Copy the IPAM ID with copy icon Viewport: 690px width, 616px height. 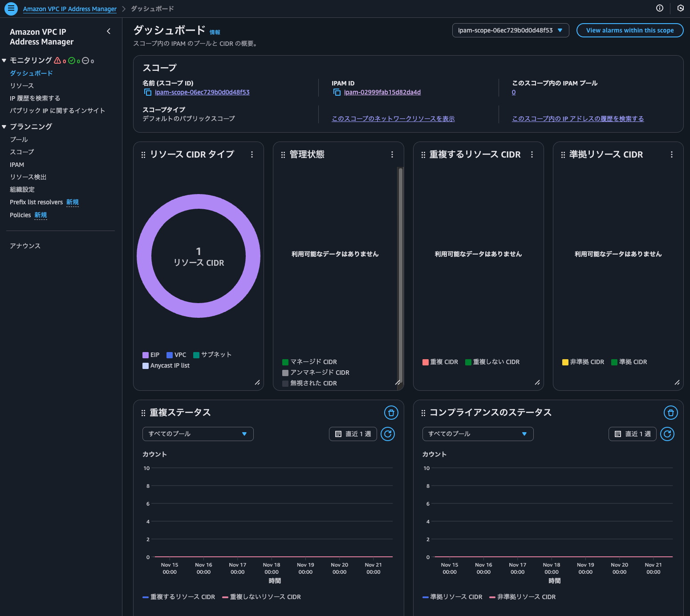click(337, 92)
